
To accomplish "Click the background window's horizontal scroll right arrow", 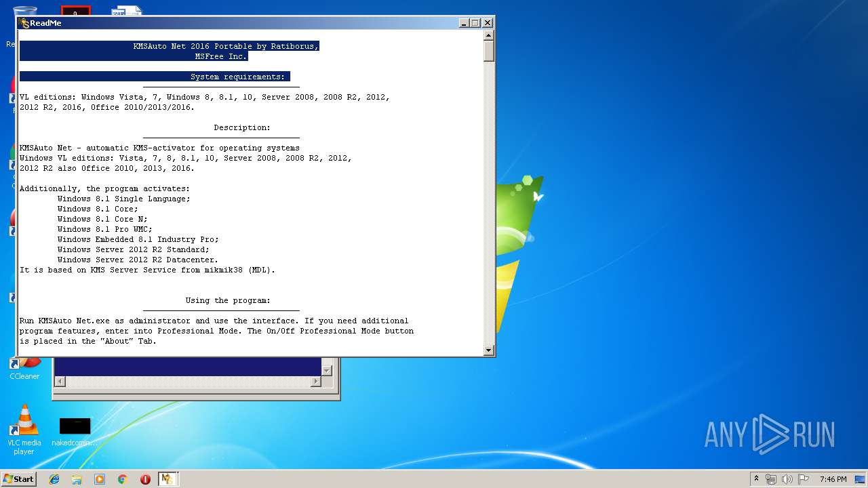I will pos(315,382).
